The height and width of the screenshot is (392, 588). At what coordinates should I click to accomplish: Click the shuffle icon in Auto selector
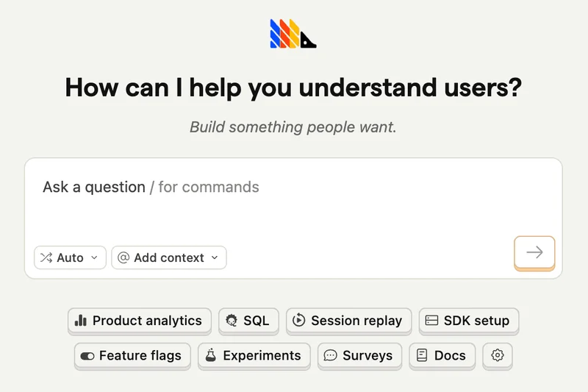point(46,257)
